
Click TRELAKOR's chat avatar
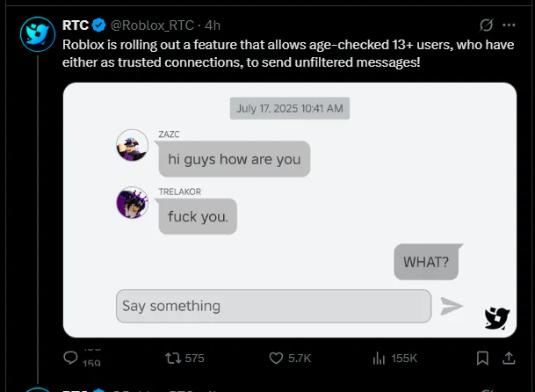tap(133, 202)
